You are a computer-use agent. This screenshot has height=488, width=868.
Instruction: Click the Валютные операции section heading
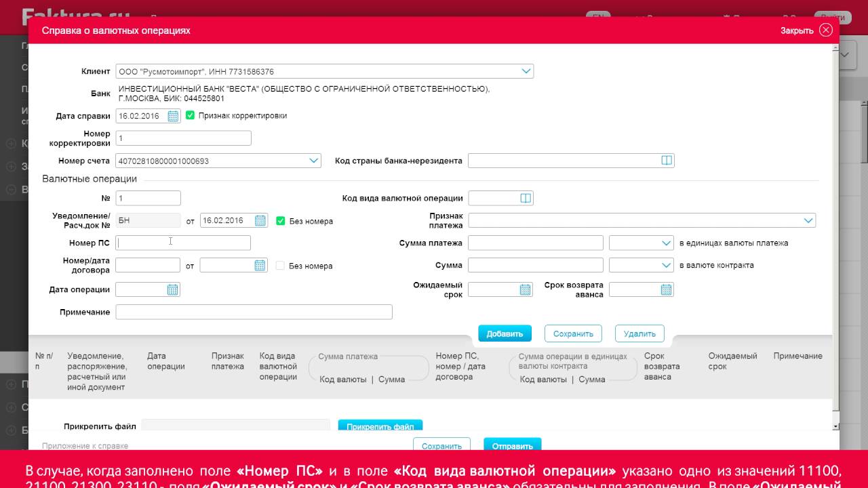(x=90, y=179)
